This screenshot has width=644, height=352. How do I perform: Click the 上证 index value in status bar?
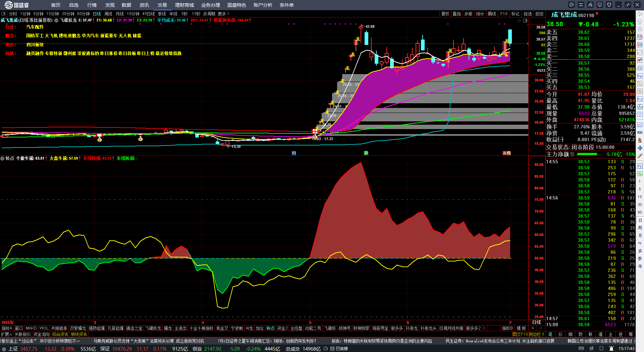(29, 349)
